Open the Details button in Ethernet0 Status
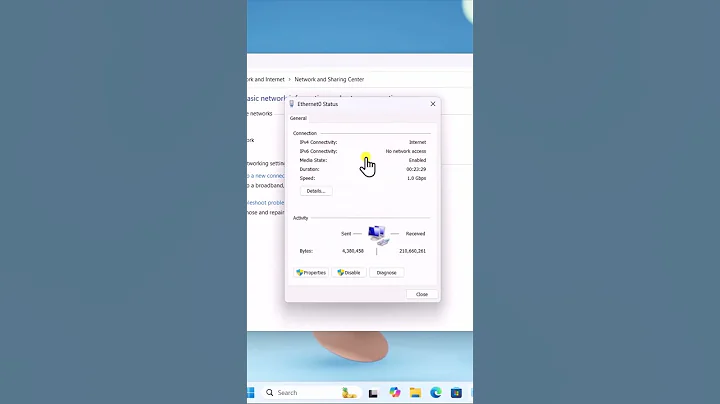The image size is (720, 404). pos(316,191)
